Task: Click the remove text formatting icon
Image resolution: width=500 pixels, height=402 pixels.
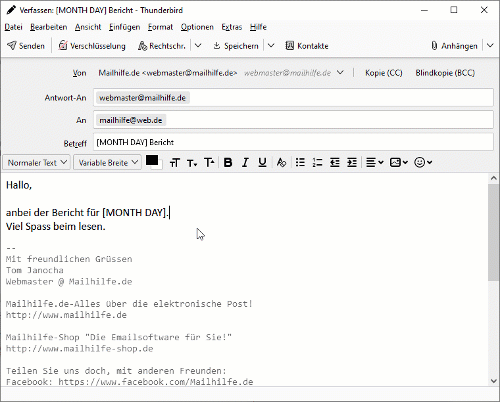Action: click(x=281, y=163)
